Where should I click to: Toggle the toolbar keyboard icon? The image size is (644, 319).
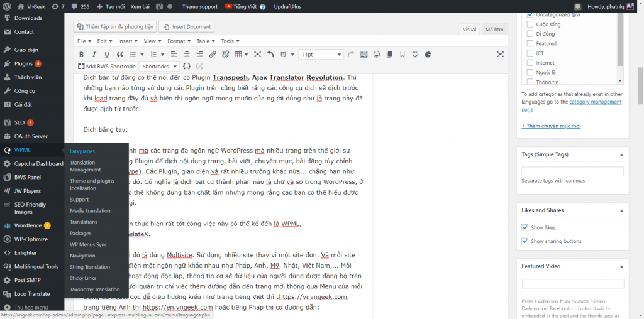pyautogui.click(x=364, y=54)
